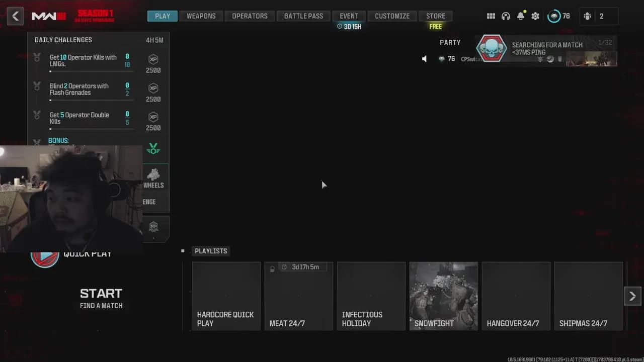
Task: Click the clock icon on Meat 24/7 timer
Action: [x=284, y=267]
